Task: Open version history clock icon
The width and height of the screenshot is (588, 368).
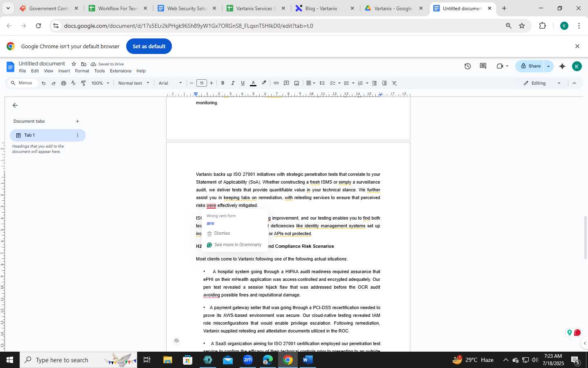Action: click(x=468, y=66)
